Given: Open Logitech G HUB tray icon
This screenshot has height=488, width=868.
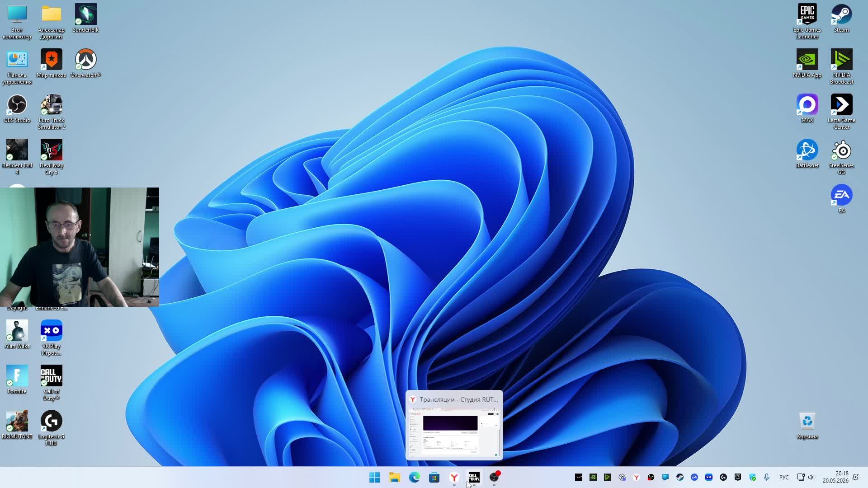Looking at the screenshot, I should pyautogui.click(x=723, y=477).
